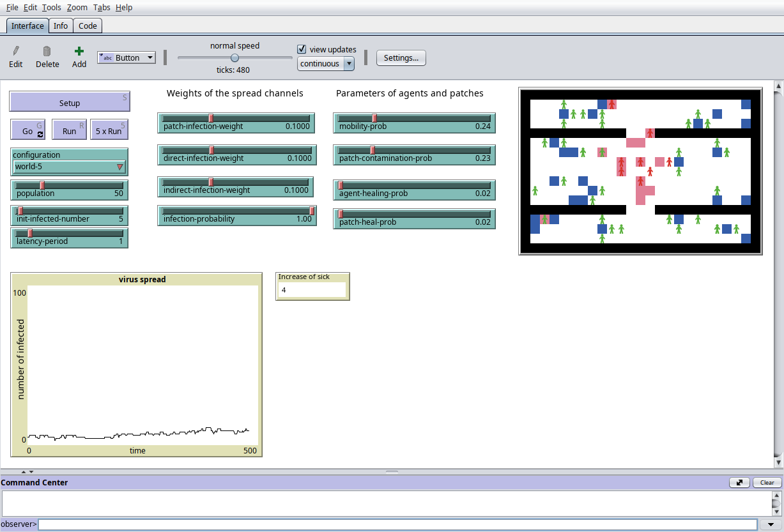Image resolution: width=784 pixels, height=532 pixels.
Task: Expand the configuration world-5 chooser
Action: tap(69, 167)
